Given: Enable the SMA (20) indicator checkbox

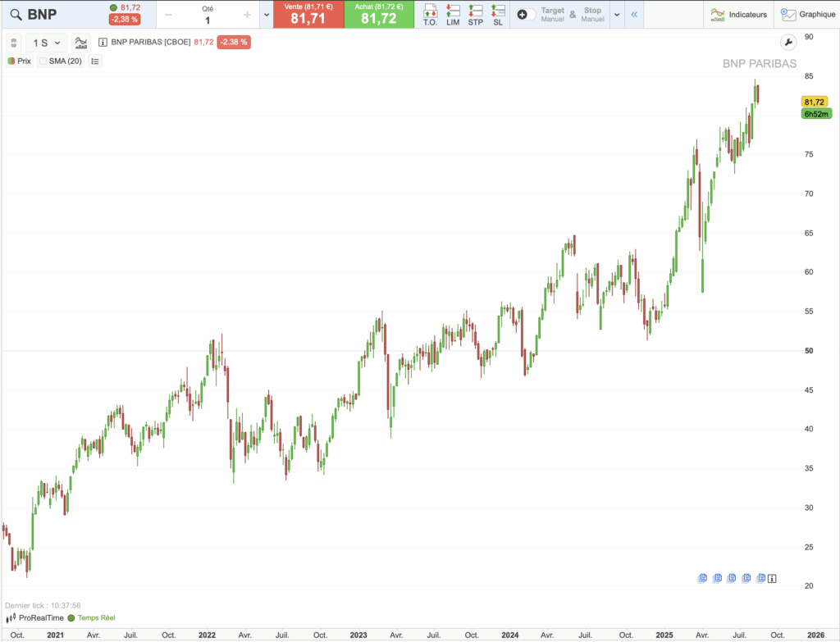Looking at the screenshot, I should coord(43,61).
